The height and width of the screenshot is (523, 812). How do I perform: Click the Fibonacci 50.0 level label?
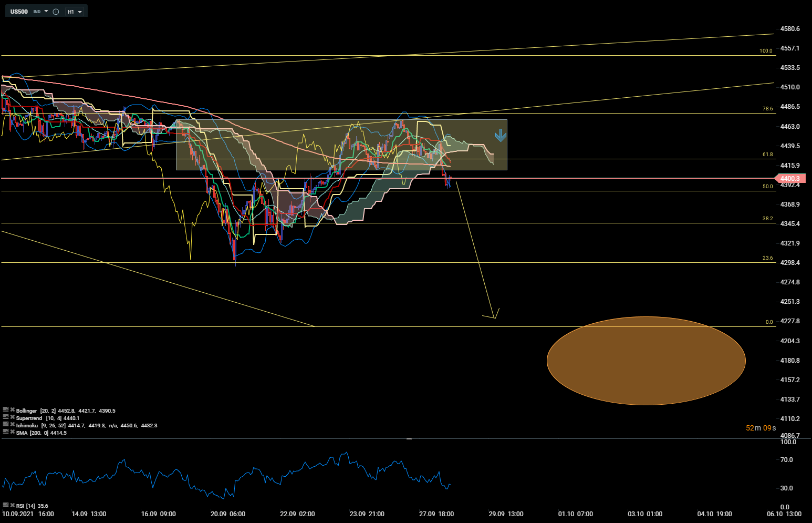pyautogui.click(x=767, y=187)
